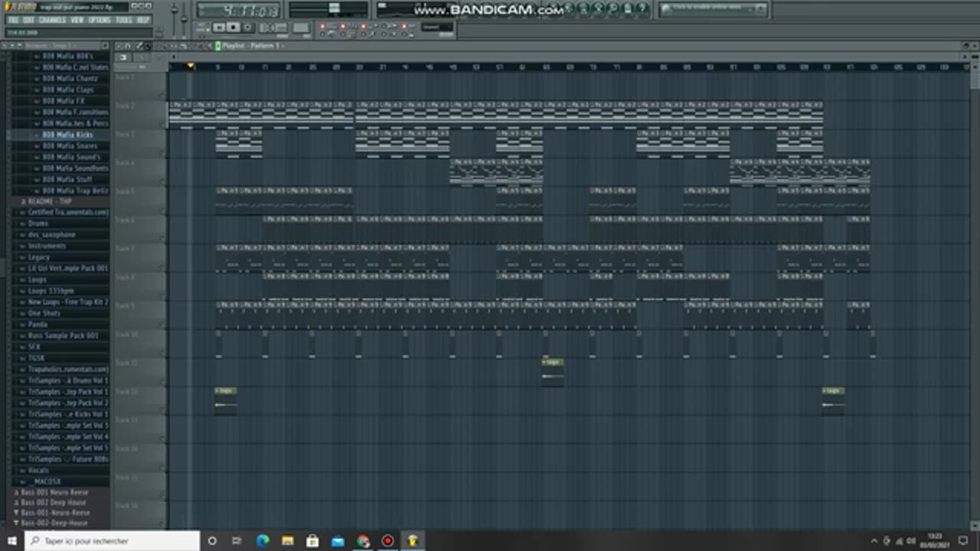Screen dimensions: 980x551
Task: Open 808 Mafia Soundfonts folder
Action: click(75, 168)
